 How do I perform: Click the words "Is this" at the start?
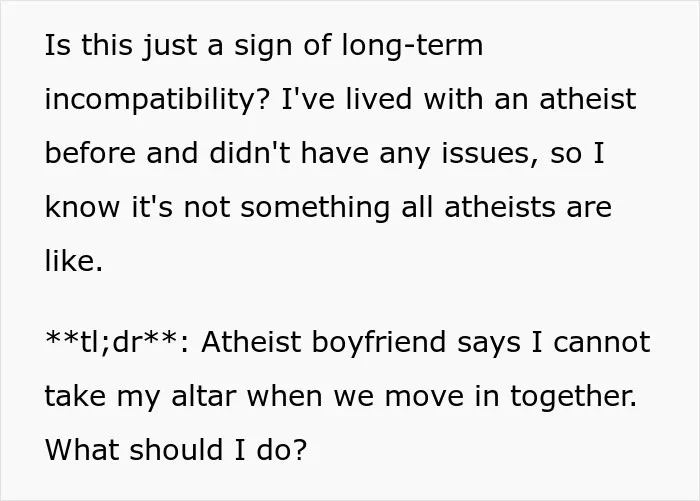coord(89,45)
